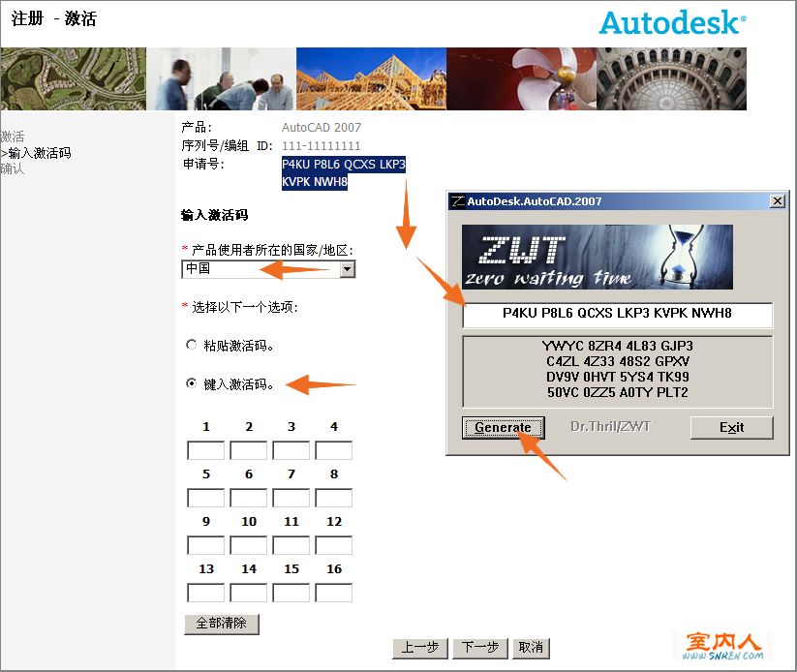
Task: Continue with the 下一步 button
Action: point(480,648)
